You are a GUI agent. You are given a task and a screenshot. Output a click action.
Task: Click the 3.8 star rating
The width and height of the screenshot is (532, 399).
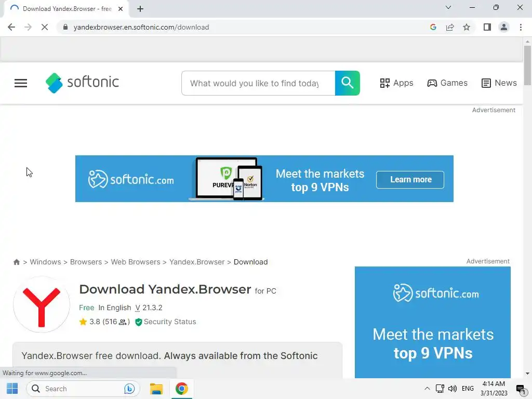coord(90,322)
